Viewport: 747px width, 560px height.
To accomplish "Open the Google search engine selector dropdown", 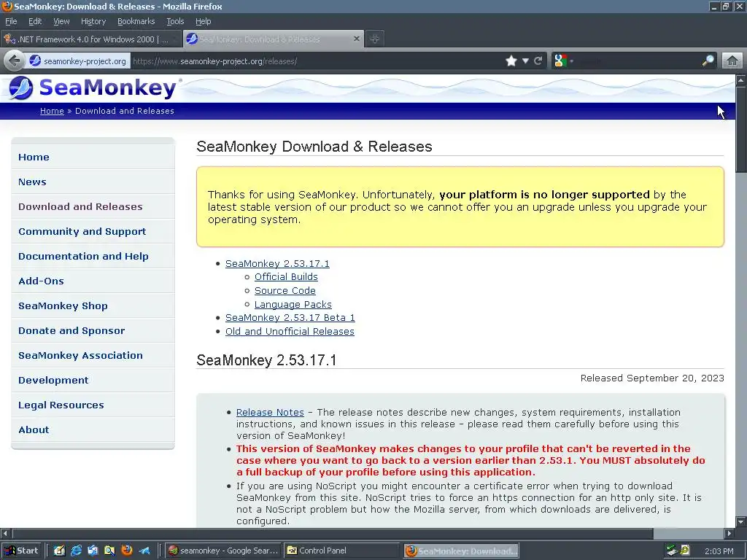I will [x=564, y=61].
